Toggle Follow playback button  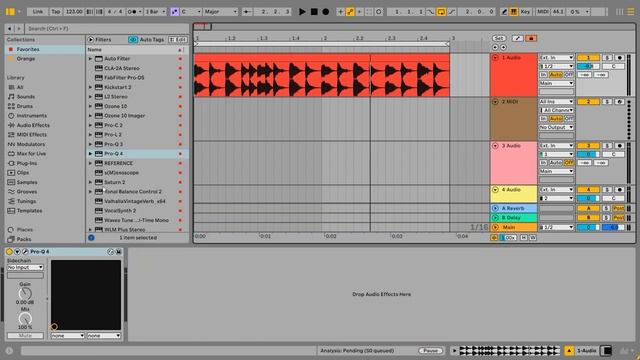click(247, 12)
